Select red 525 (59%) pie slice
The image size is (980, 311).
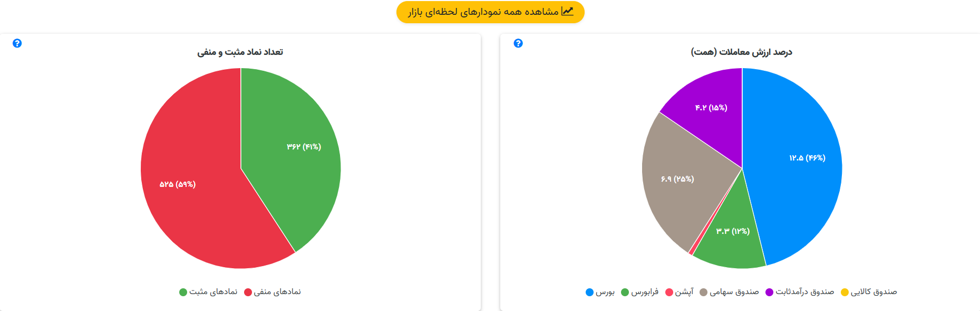pyautogui.click(x=190, y=190)
